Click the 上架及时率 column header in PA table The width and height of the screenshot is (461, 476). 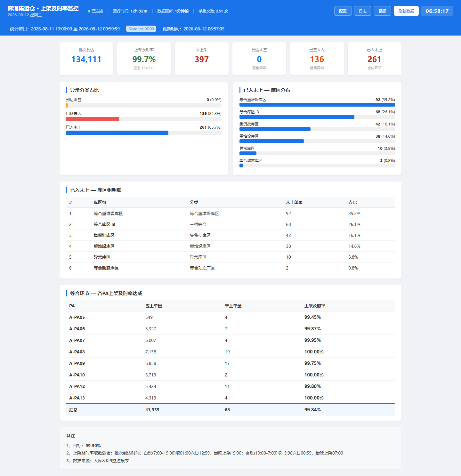coord(315,306)
